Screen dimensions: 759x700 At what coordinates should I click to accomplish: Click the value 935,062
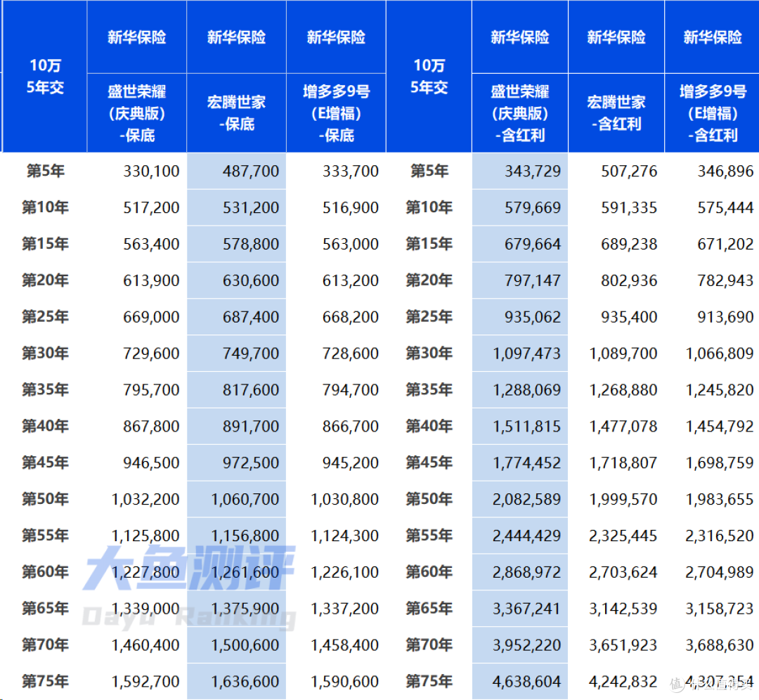coord(533,317)
